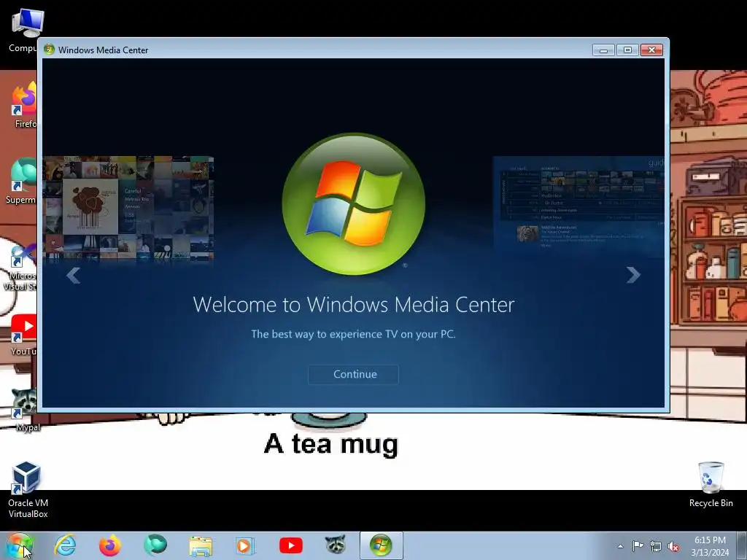Open Action Center flag in system tray
The image size is (747, 560).
coord(638,545)
